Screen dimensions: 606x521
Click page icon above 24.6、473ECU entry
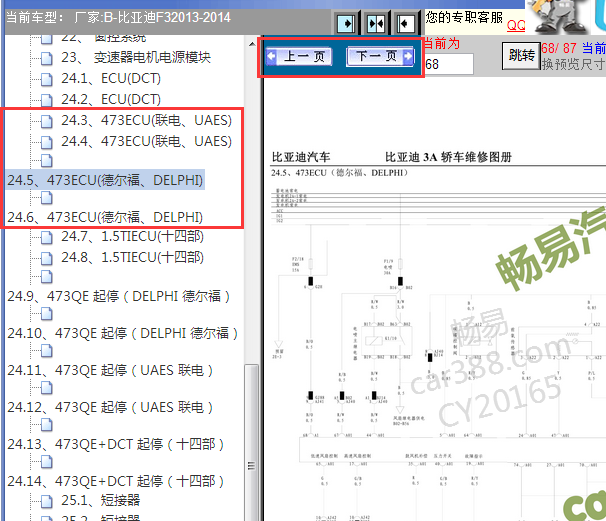click(x=47, y=198)
